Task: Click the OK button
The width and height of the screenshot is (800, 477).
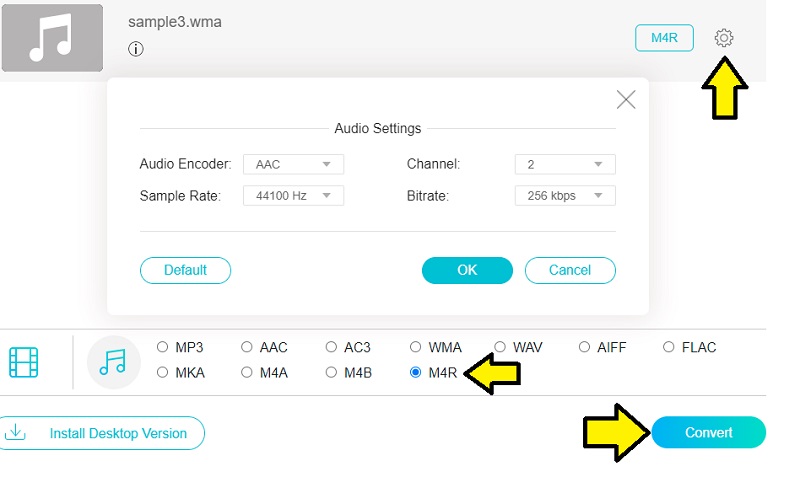Action: pyautogui.click(x=467, y=270)
